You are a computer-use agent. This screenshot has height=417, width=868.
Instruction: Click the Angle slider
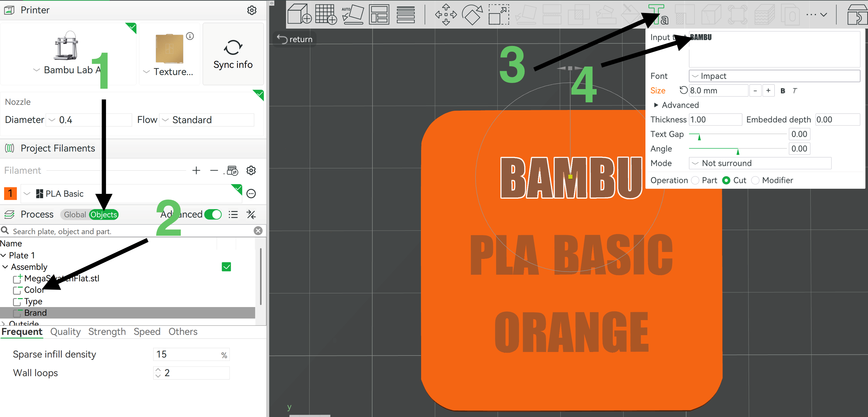738,149
